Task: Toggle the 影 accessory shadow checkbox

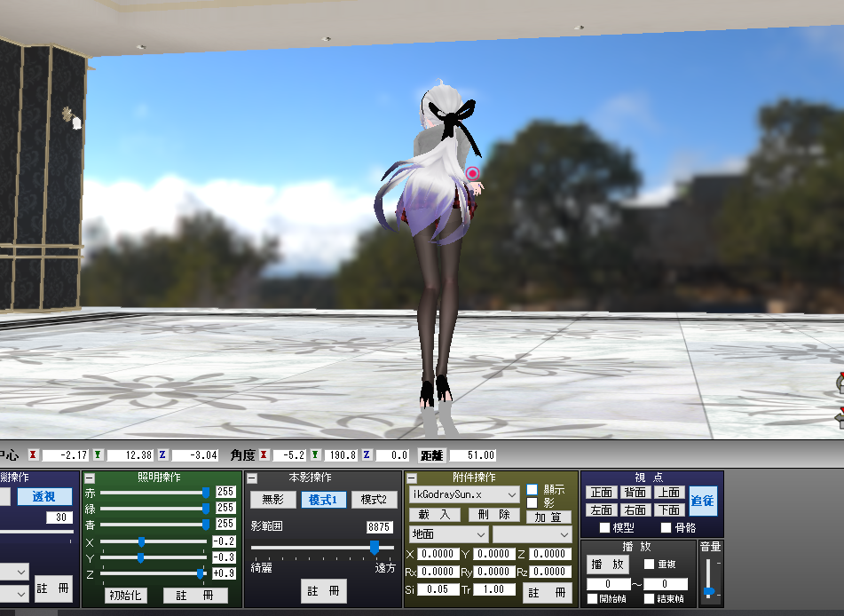Action: point(532,503)
